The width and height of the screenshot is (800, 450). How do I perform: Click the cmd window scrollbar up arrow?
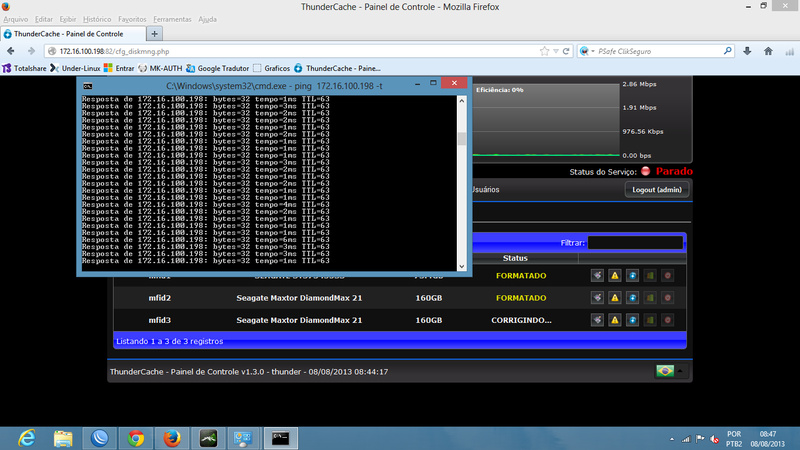click(x=462, y=101)
